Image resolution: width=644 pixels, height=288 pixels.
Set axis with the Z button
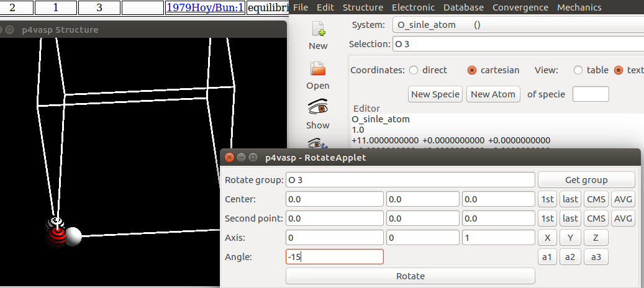[x=595, y=238]
